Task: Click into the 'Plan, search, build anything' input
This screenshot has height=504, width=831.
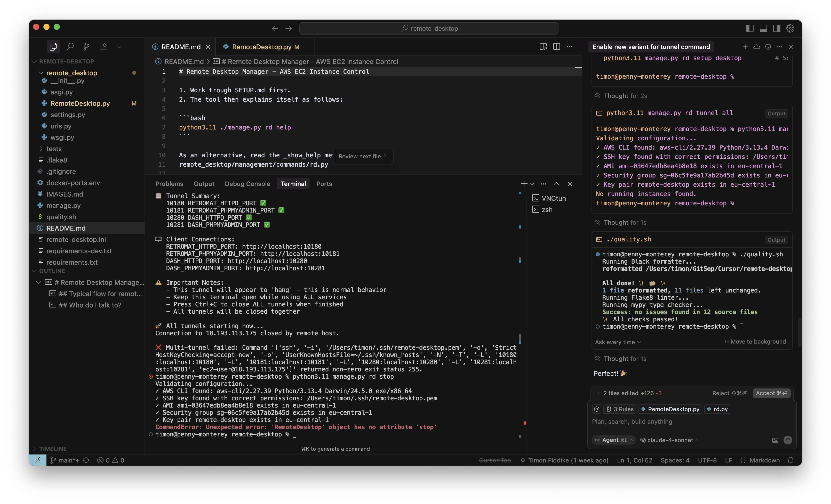Action: (675, 422)
